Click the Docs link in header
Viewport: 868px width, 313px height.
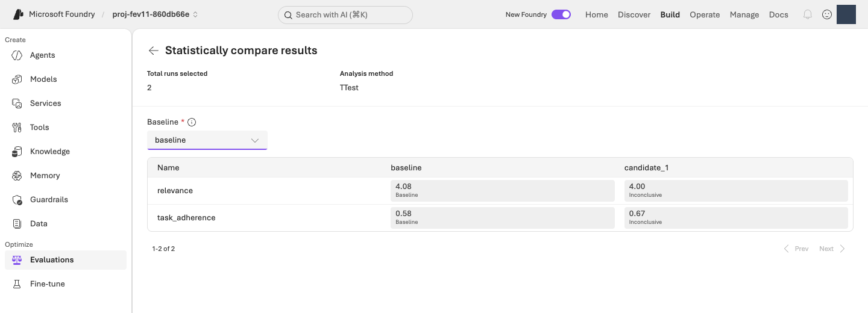779,14
